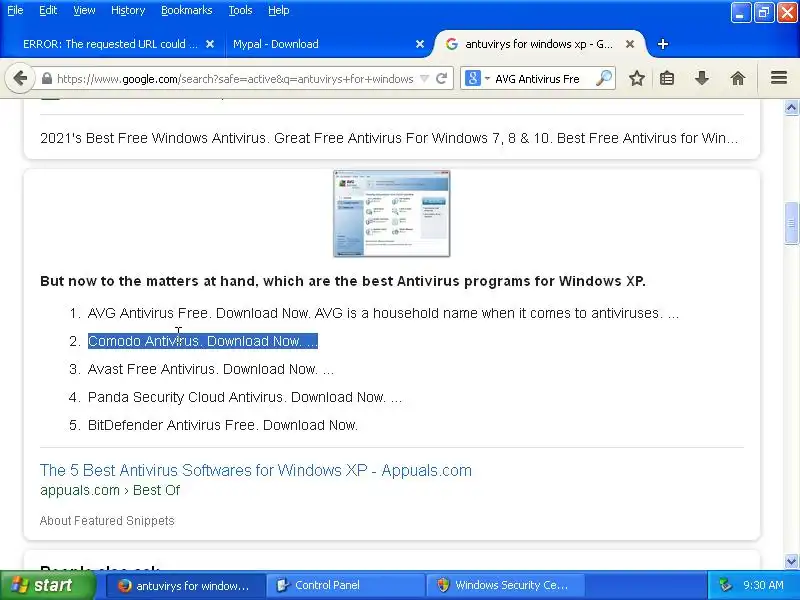Open the Windows start button
The width and height of the screenshot is (800, 600).
47,585
